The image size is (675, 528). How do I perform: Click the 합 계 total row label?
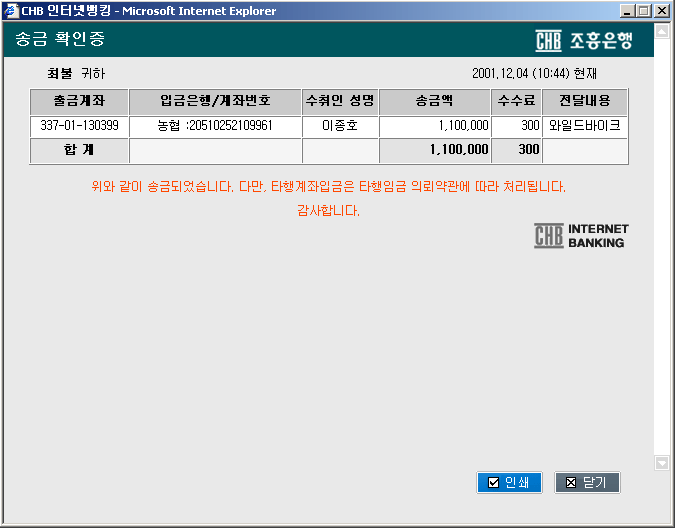coord(79,150)
